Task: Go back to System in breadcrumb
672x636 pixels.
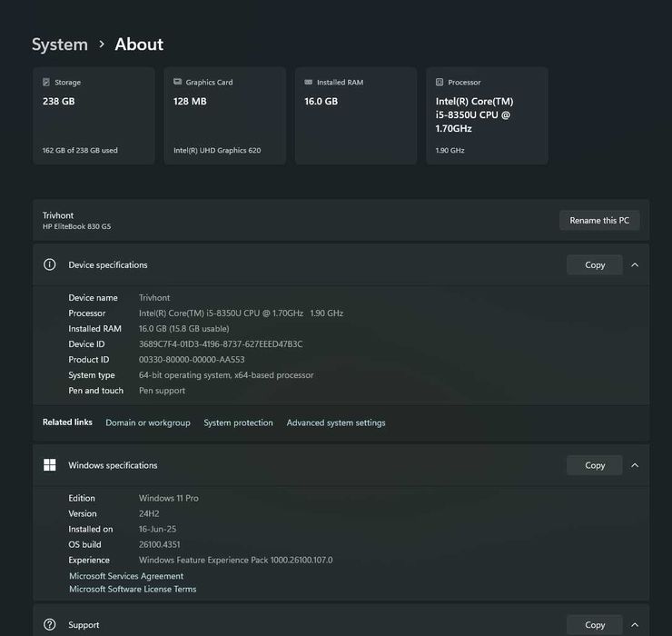Action: (60, 45)
